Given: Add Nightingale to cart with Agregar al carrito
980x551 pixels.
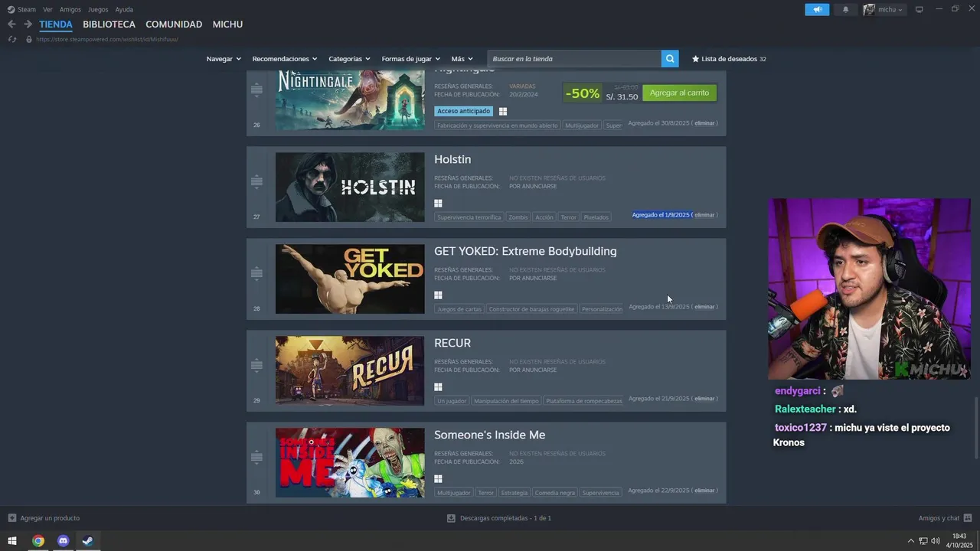Looking at the screenshot, I should tap(679, 93).
